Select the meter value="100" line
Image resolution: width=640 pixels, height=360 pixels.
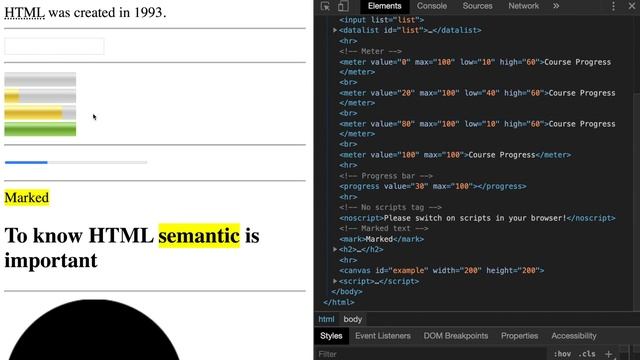click(455, 155)
